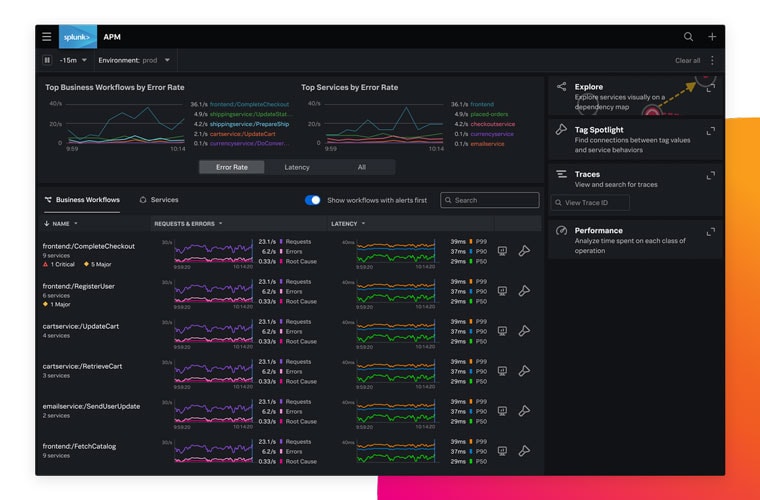
Task: Switch charts to the All view
Action: (x=361, y=167)
